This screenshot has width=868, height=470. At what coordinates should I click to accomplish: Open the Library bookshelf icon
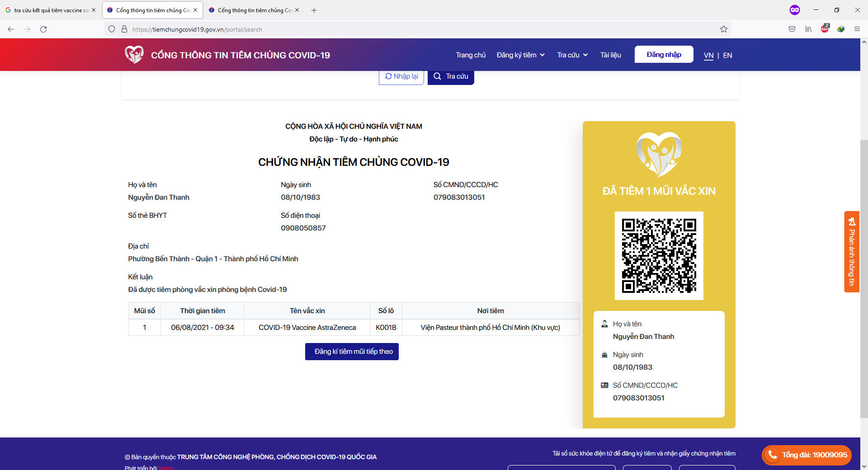pyautogui.click(x=808, y=29)
